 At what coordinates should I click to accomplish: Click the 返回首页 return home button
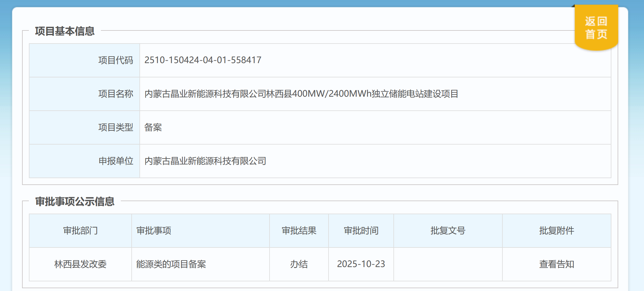pyautogui.click(x=596, y=28)
